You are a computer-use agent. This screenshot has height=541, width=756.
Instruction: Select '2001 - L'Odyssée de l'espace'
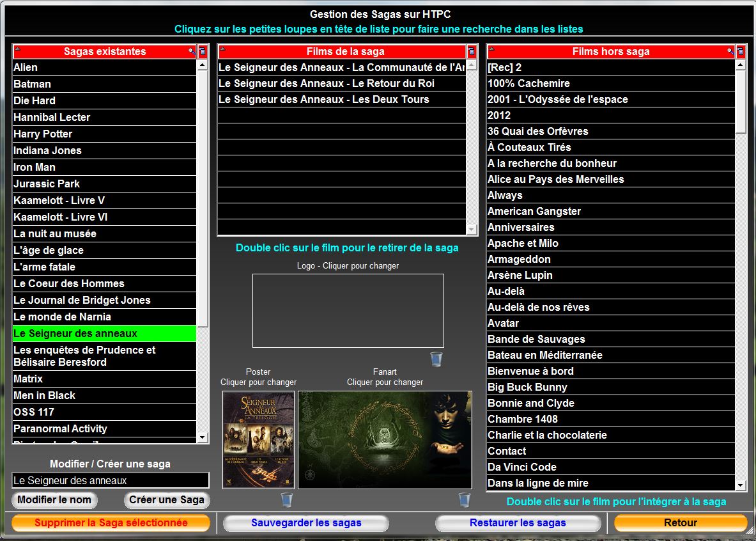[611, 99]
